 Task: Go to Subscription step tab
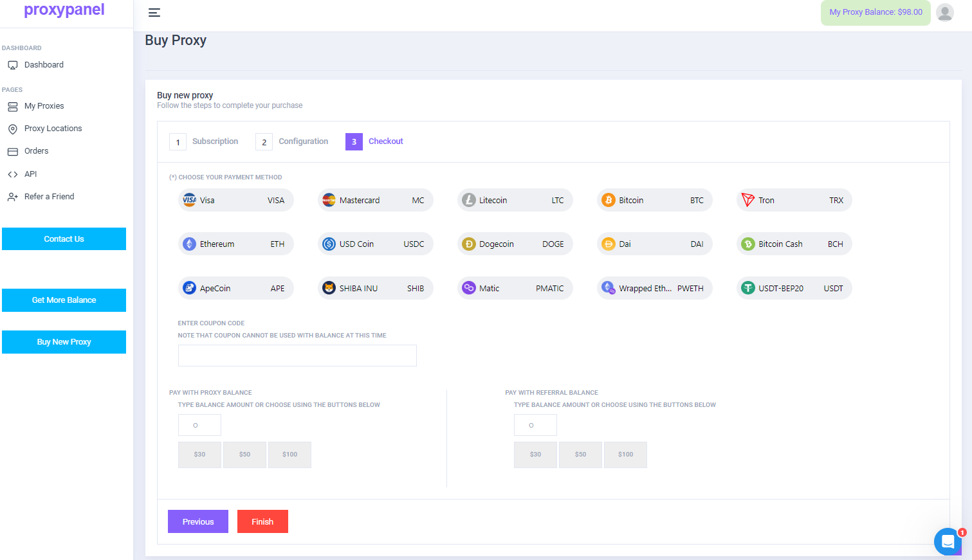point(204,141)
